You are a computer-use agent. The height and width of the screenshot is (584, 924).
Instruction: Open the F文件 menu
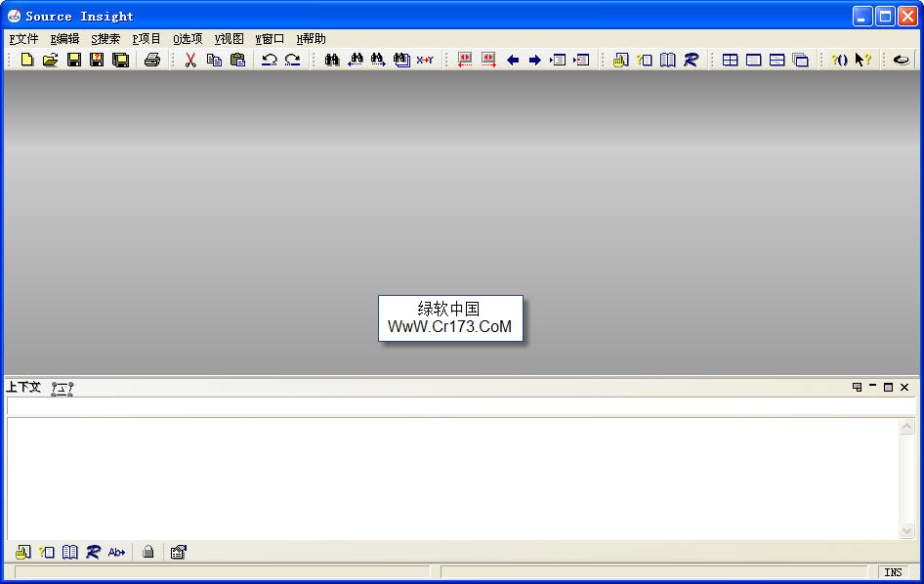click(23, 39)
